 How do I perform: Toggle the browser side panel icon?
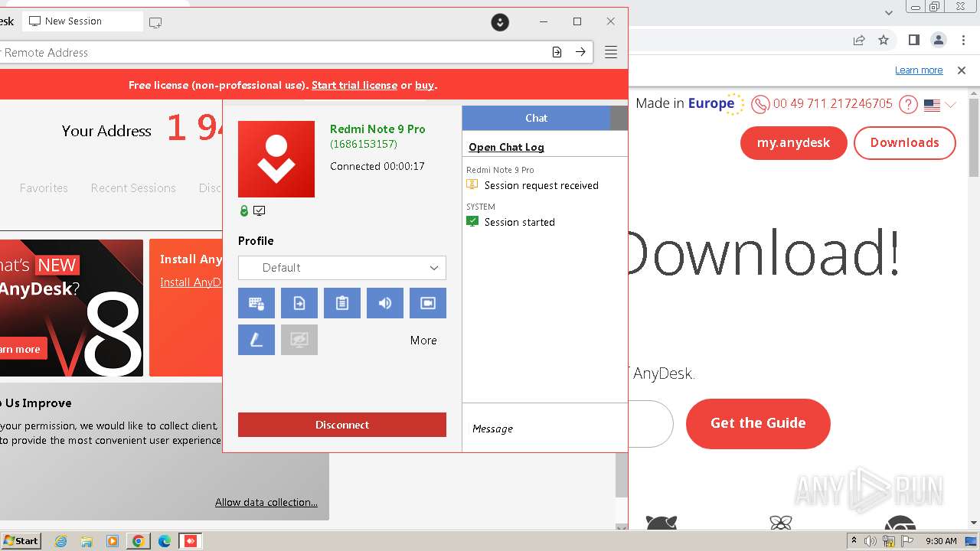tap(913, 40)
